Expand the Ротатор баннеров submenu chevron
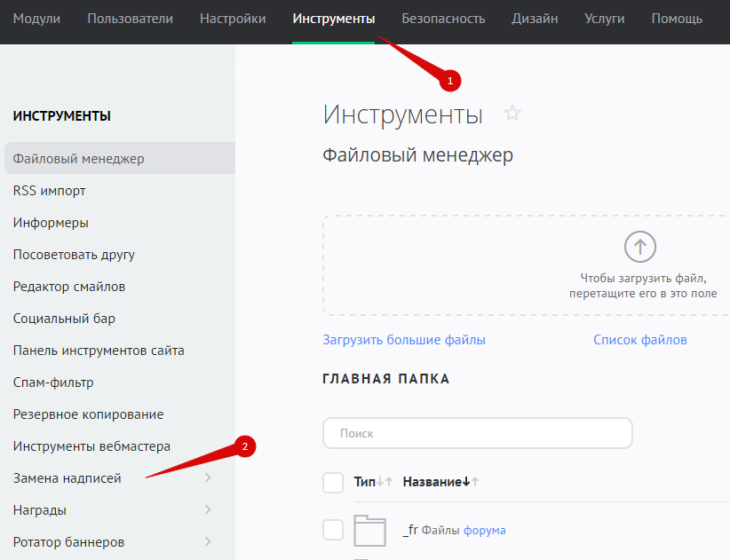Image resolution: width=730 pixels, height=560 pixels. [208, 542]
